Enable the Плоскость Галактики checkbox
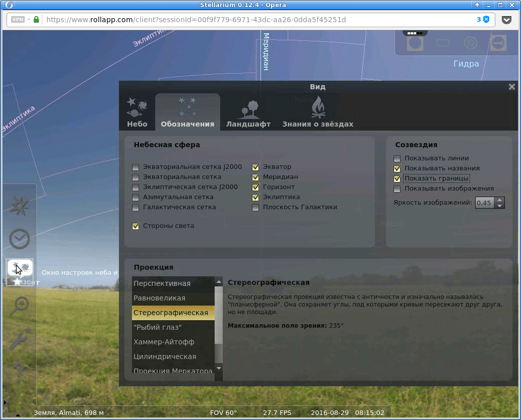Image resolution: width=521 pixels, height=420 pixels. (255, 208)
